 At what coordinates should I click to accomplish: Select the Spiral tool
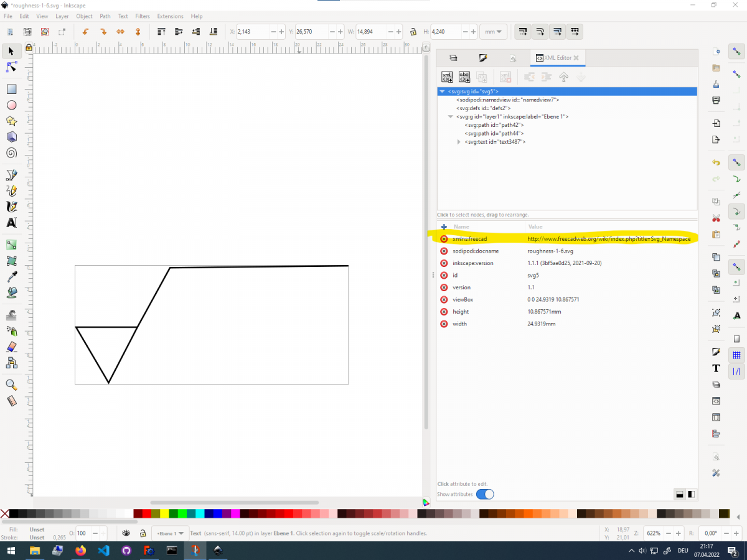pyautogui.click(x=12, y=153)
